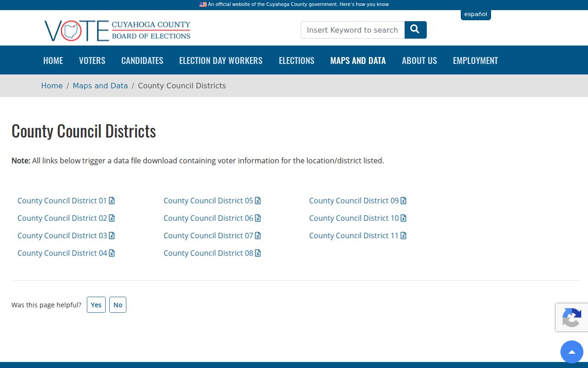588x368 pixels.
Task: Click the Excel file icon beside District 05
Action: point(258,201)
